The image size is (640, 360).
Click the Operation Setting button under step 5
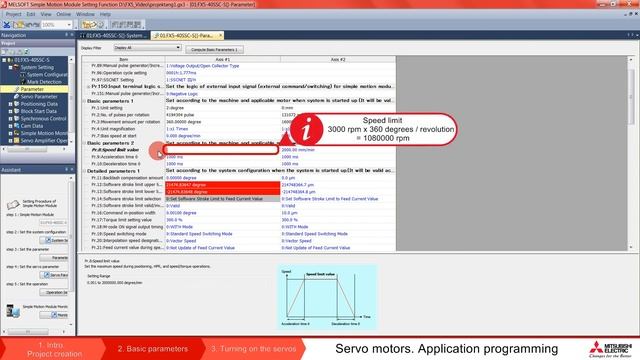(x=54, y=292)
